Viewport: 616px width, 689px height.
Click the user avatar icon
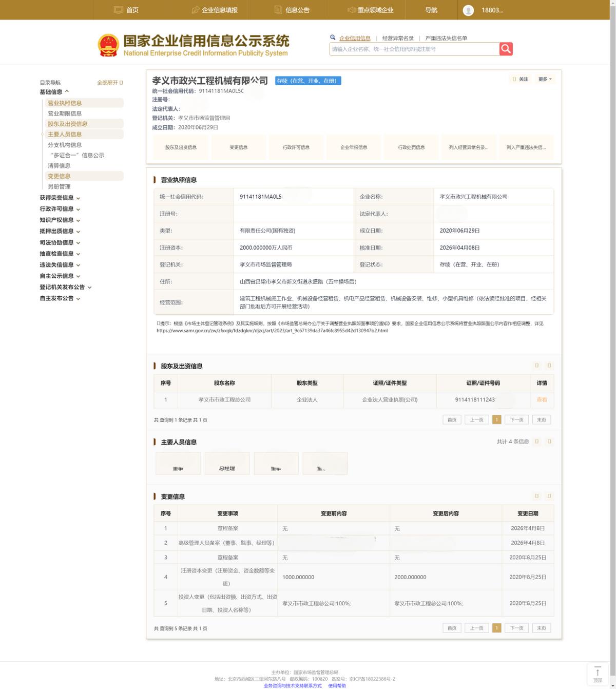pyautogui.click(x=468, y=10)
